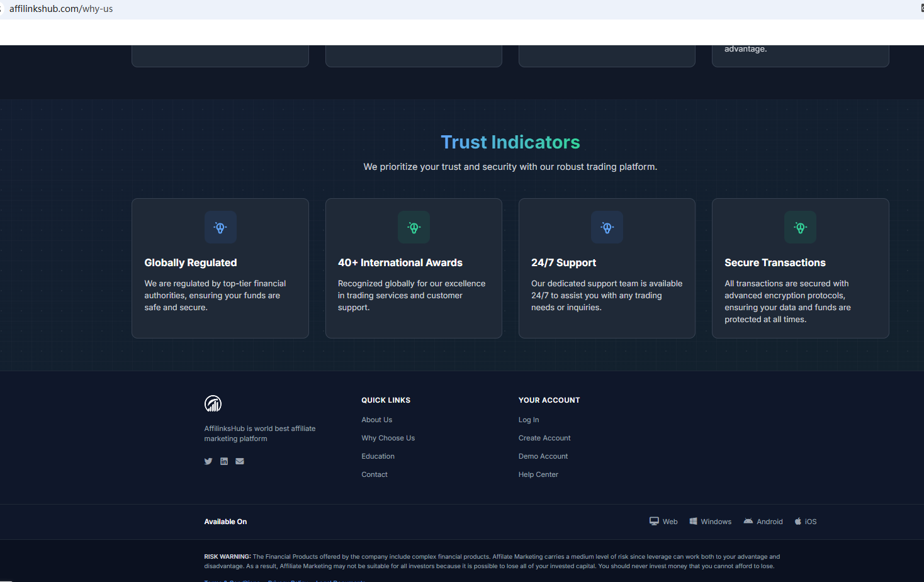Open the LinkedIn social icon
Screen dimensions: 924x582
tap(224, 461)
